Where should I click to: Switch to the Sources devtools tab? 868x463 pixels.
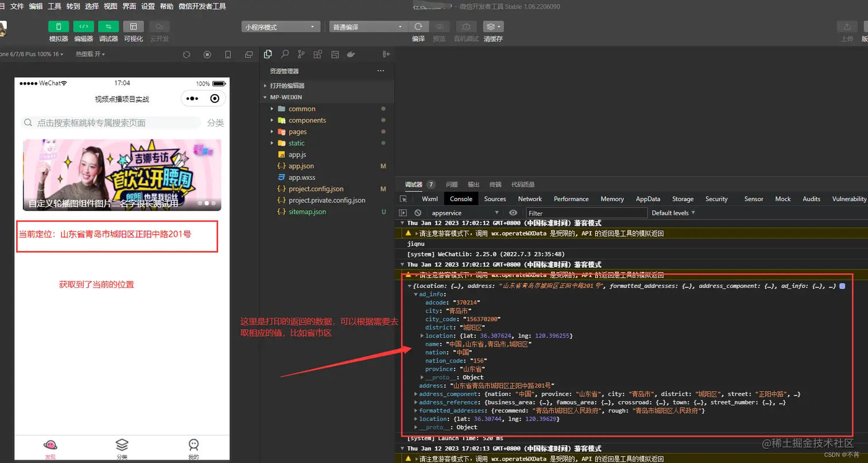point(495,199)
